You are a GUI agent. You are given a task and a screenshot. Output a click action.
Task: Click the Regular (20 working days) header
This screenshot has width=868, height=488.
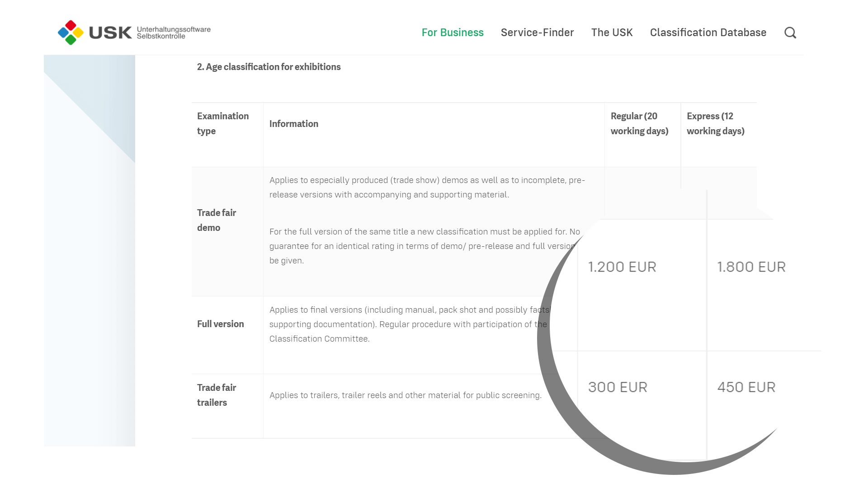[x=639, y=123]
